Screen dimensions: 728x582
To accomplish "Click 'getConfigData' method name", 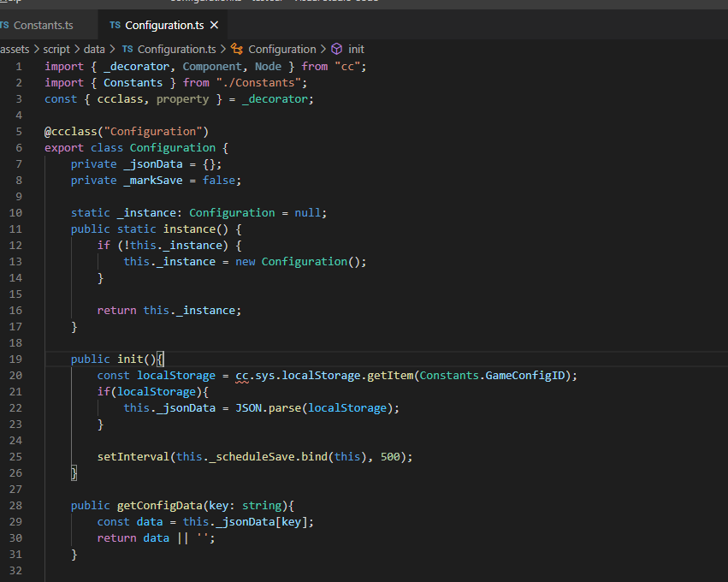I will coord(159,505).
